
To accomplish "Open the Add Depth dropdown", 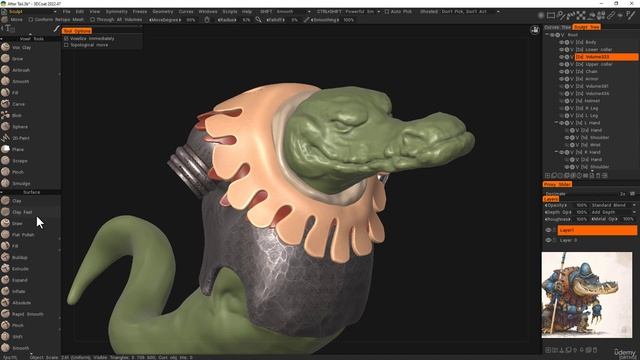I will (x=613, y=212).
